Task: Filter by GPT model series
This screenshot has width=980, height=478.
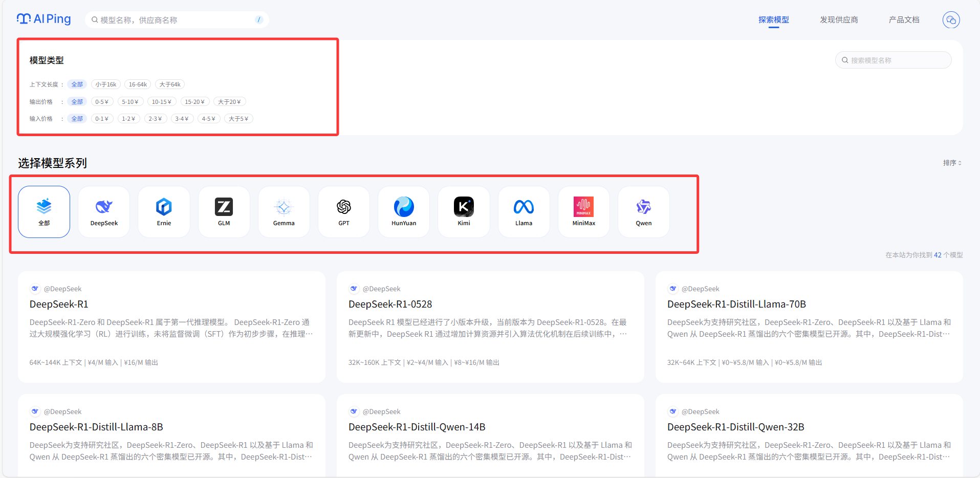Action: (343, 211)
